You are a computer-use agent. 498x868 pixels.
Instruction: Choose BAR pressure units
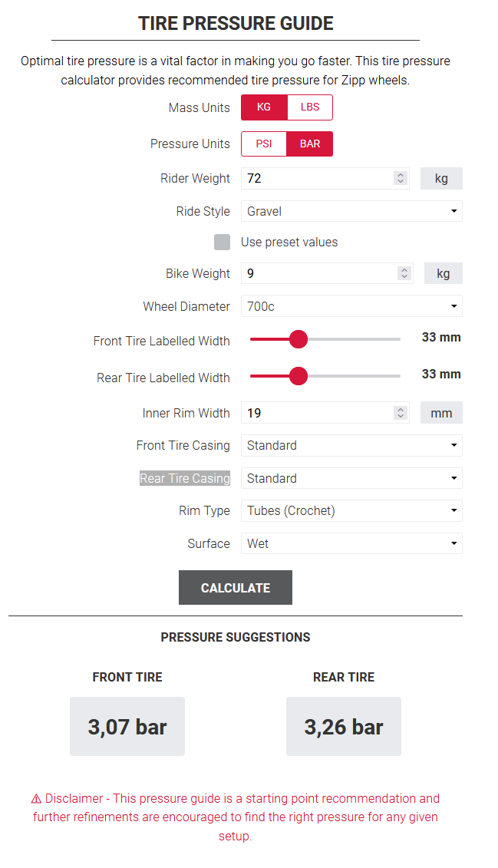310,144
